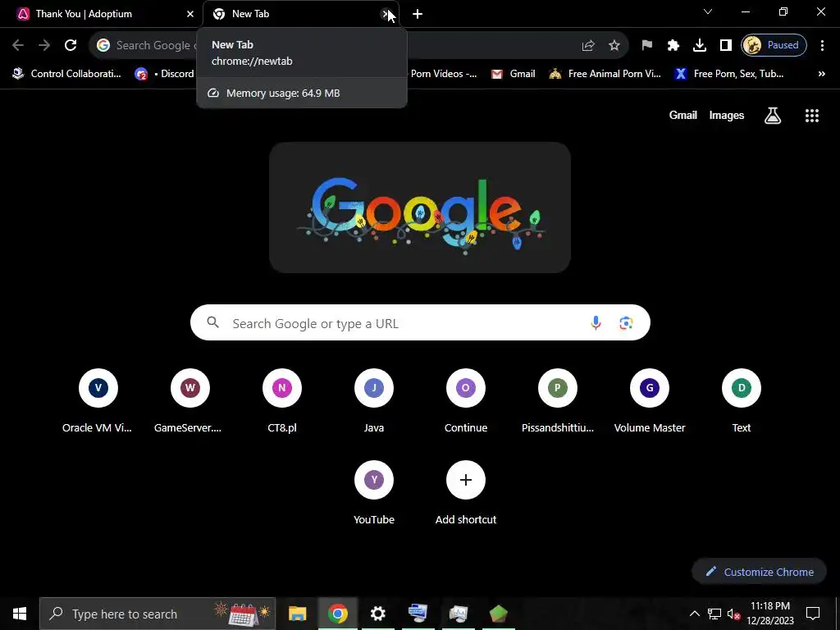Open the GameServer... shortcut
Viewport: 840px width, 630px height.
point(189,400)
